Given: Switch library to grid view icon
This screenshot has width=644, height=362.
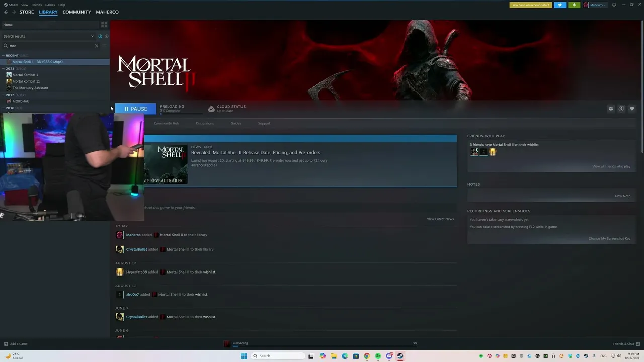Looking at the screenshot, I should (104, 25).
